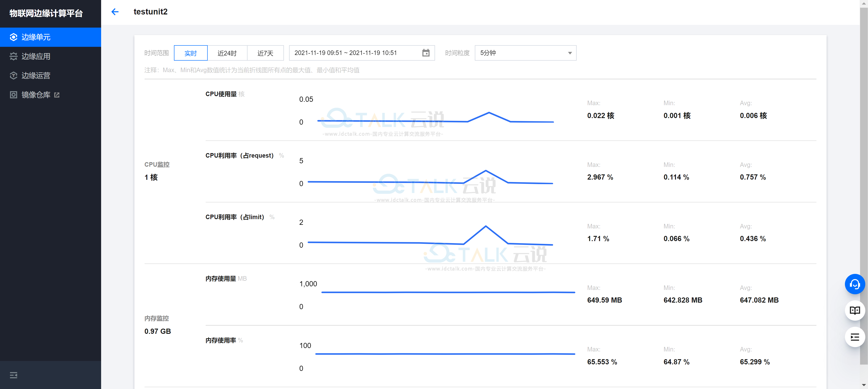Click the 边缘应用 sidebar icon

(x=14, y=56)
